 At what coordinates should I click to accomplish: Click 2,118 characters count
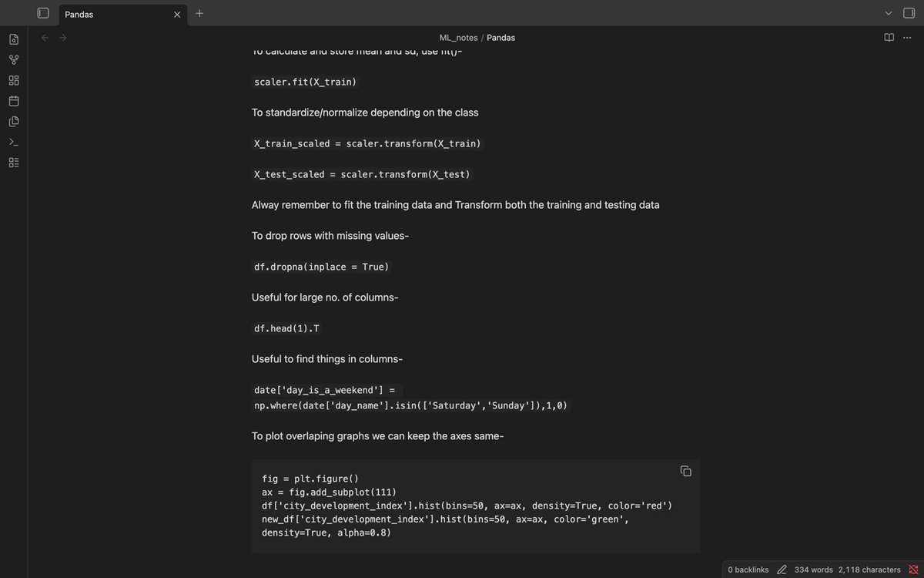869,570
